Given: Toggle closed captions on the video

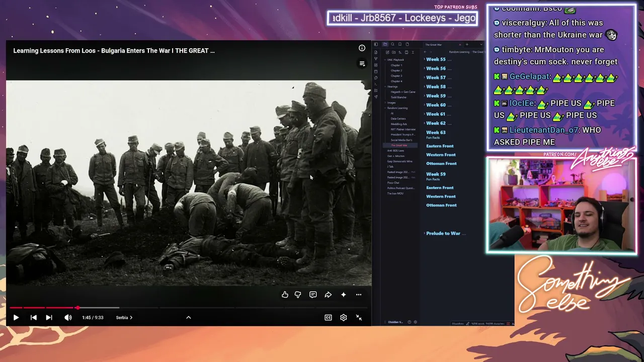Looking at the screenshot, I should (328, 318).
